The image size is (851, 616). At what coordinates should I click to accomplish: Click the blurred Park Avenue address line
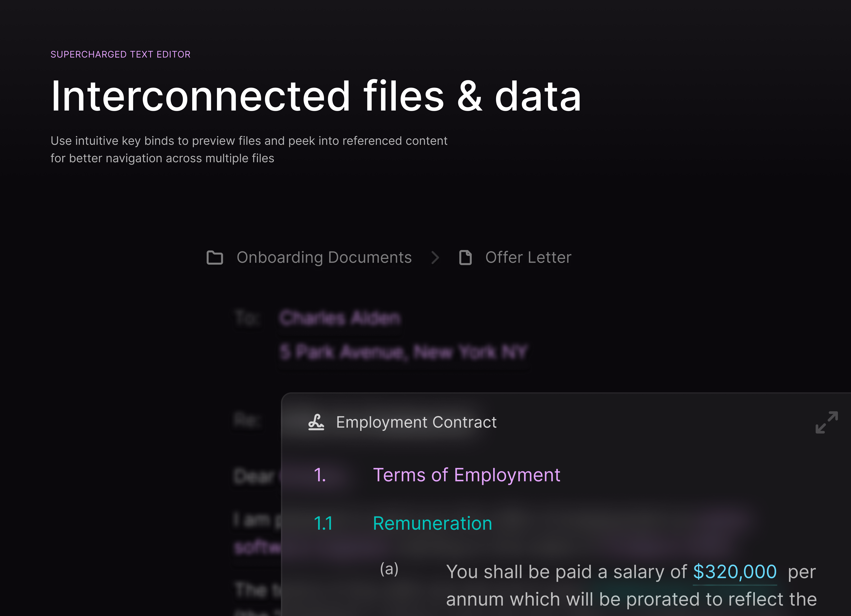pyautogui.click(x=403, y=352)
